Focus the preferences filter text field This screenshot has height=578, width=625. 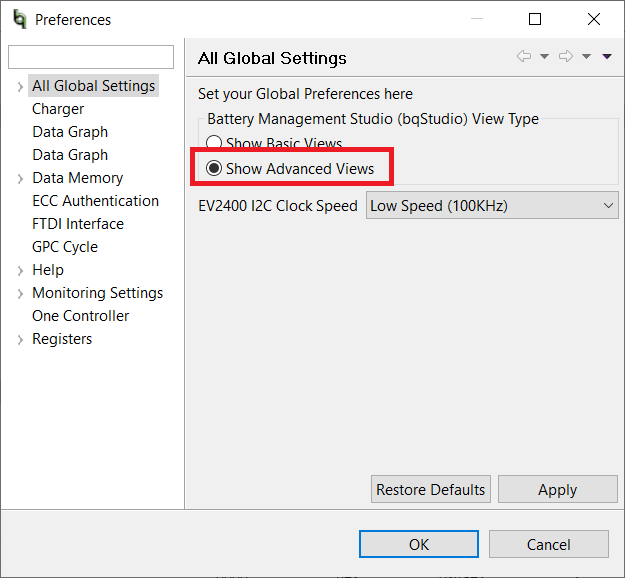point(91,57)
